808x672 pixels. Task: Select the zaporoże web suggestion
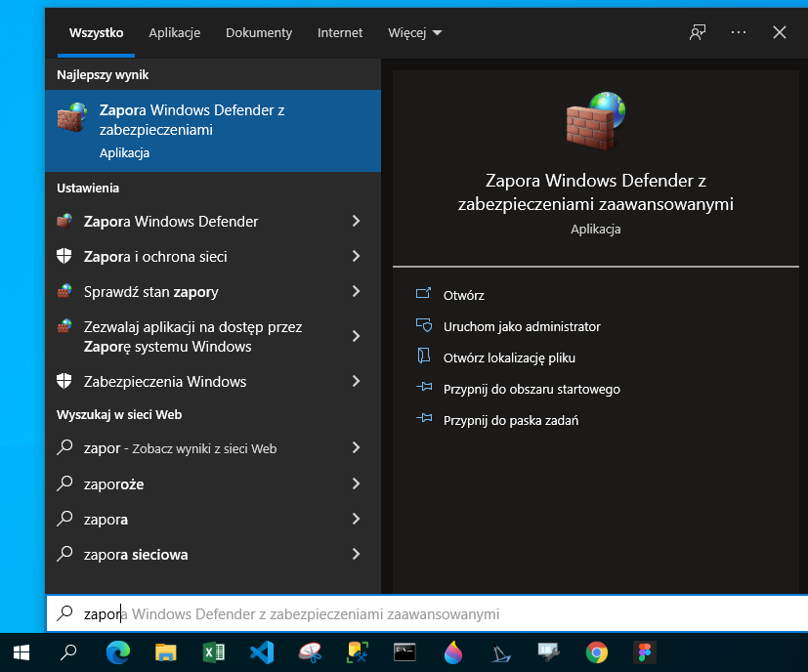213,483
